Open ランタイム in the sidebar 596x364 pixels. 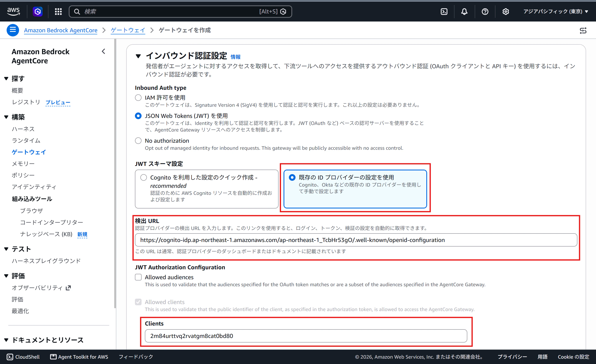26,140
